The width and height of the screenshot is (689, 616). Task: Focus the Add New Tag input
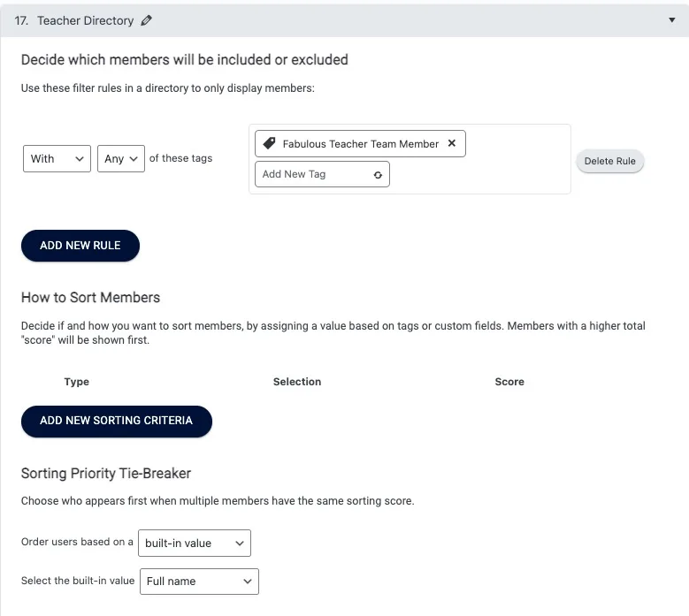(x=322, y=174)
